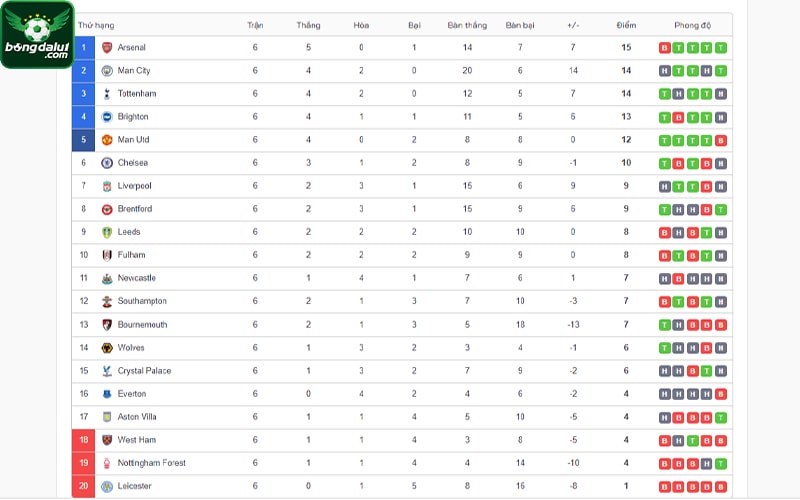Click the Arsenal club crest
Image resolution: width=800 pixels, height=500 pixels.
[x=107, y=47]
